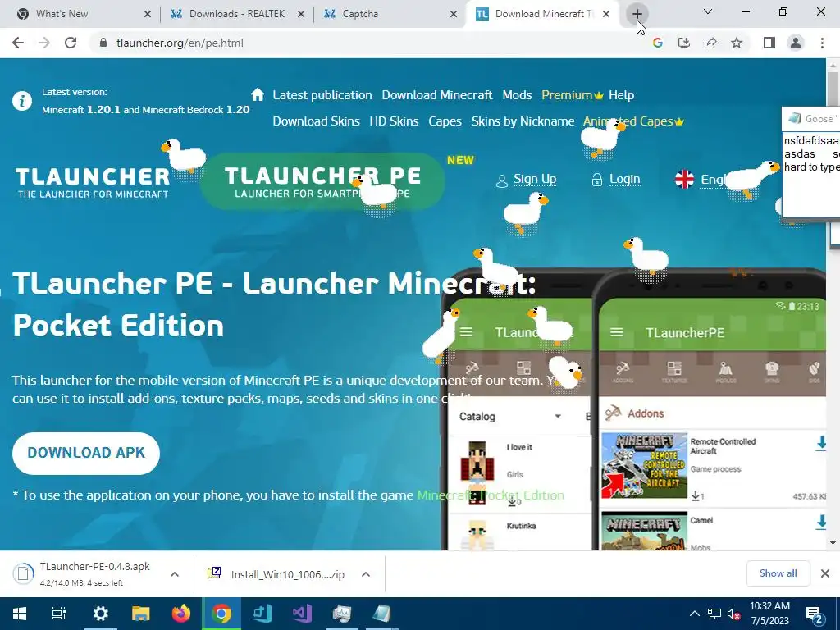Open Firefox from taskbar
The width and height of the screenshot is (840, 630).
[x=181, y=614]
